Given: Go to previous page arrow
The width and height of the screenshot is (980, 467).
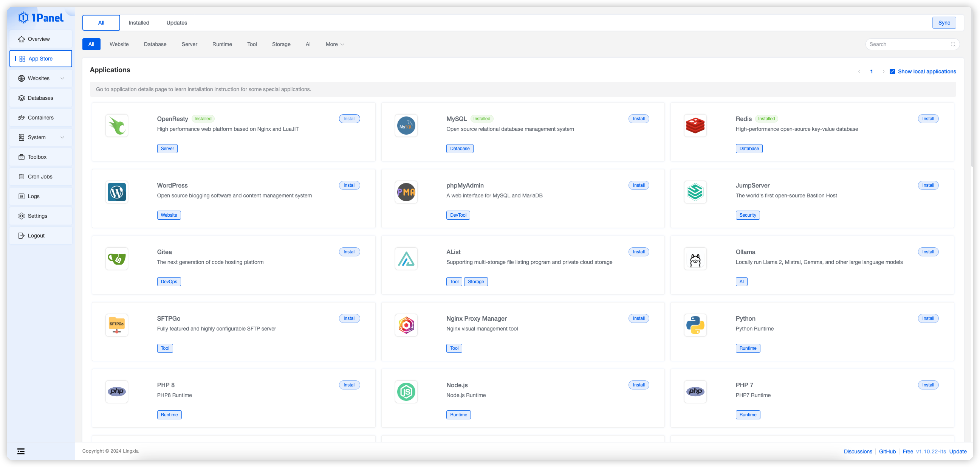Looking at the screenshot, I should coord(859,71).
